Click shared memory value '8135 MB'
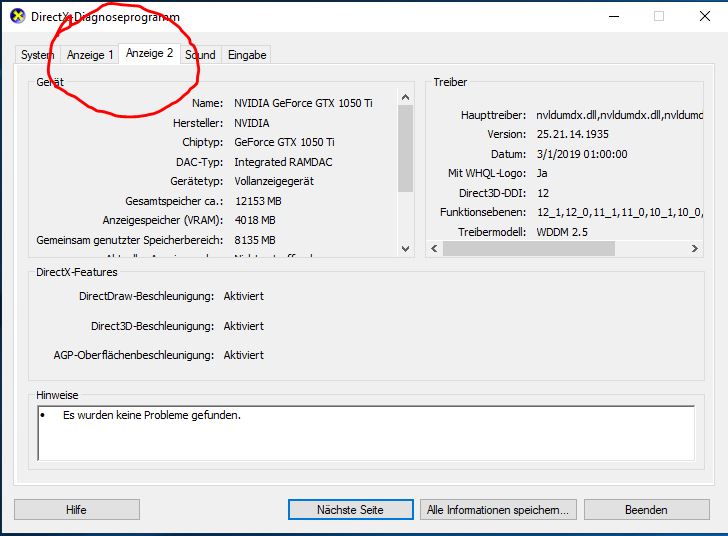The height and width of the screenshot is (536, 728). (255, 240)
